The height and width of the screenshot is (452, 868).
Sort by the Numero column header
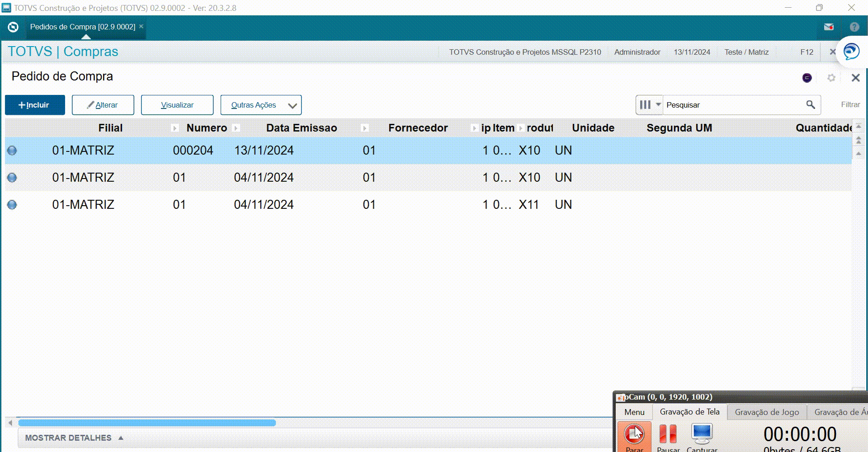(x=207, y=128)
